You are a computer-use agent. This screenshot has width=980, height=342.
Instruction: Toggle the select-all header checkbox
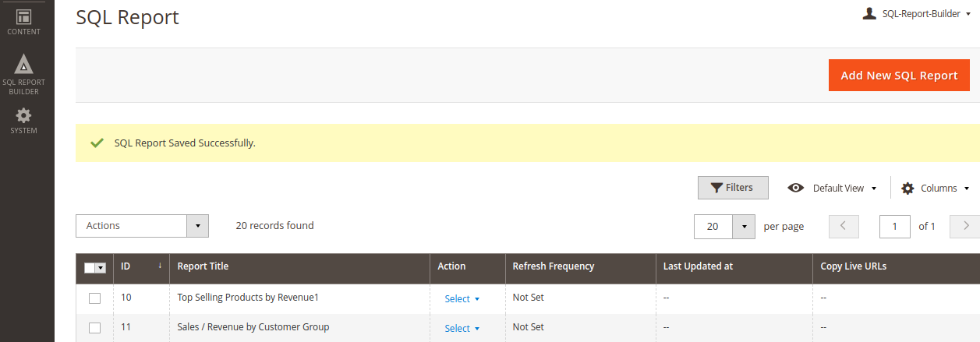[90, 267]
